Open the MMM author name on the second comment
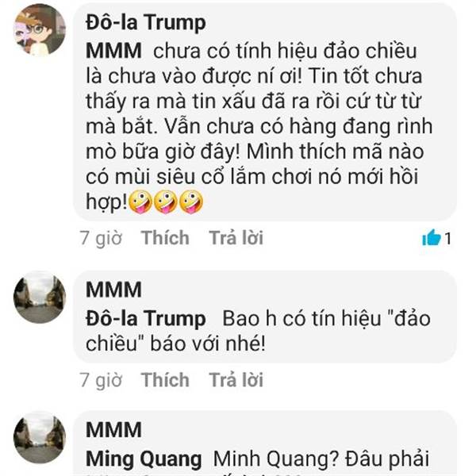Screen dimensions: 476x476 coord(113,290)
